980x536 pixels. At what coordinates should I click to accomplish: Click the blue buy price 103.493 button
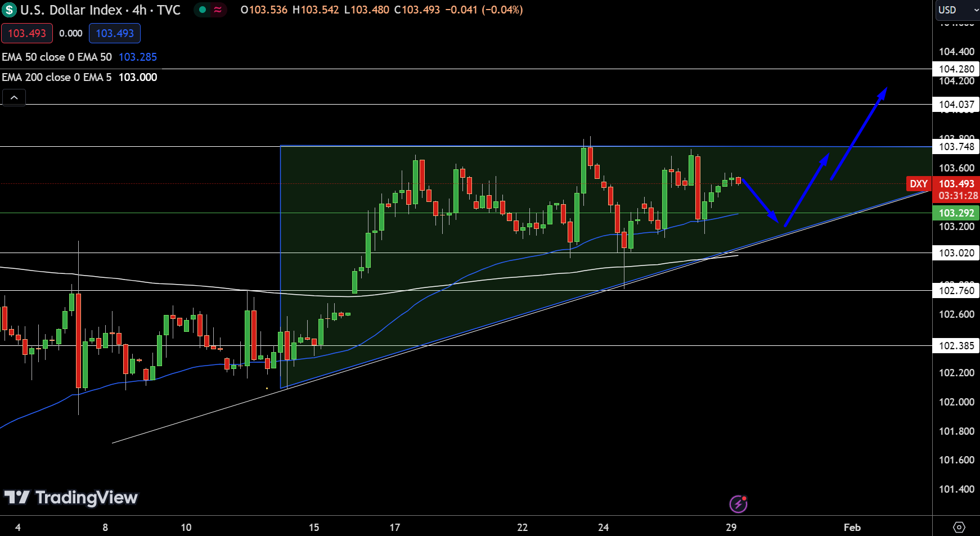pyautogui.click(x=115, y=33)
